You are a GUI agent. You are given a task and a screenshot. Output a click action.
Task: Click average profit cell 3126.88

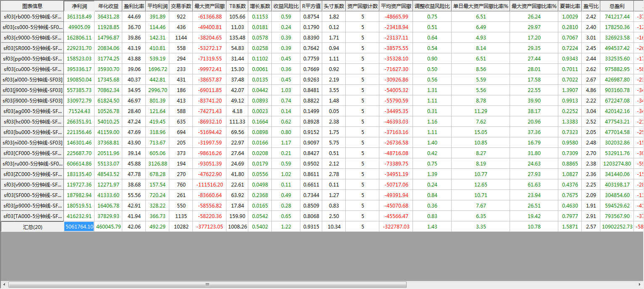click(158, 164)
